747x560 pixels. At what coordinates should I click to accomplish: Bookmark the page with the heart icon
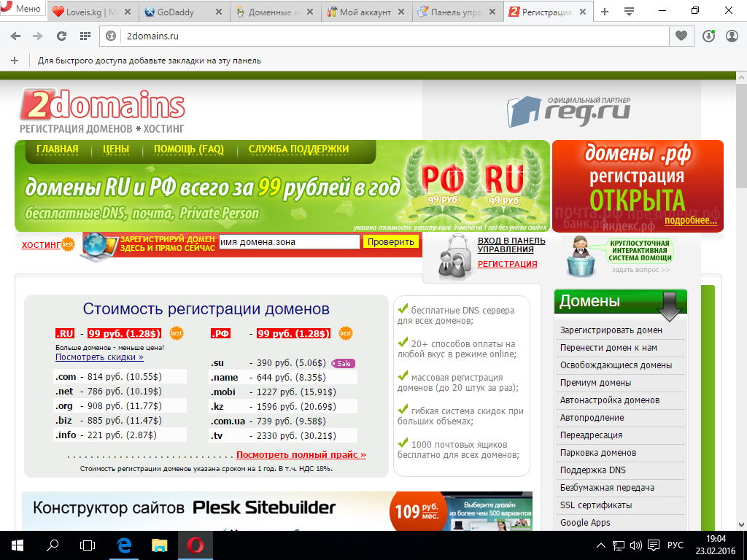tap(681, 36)
